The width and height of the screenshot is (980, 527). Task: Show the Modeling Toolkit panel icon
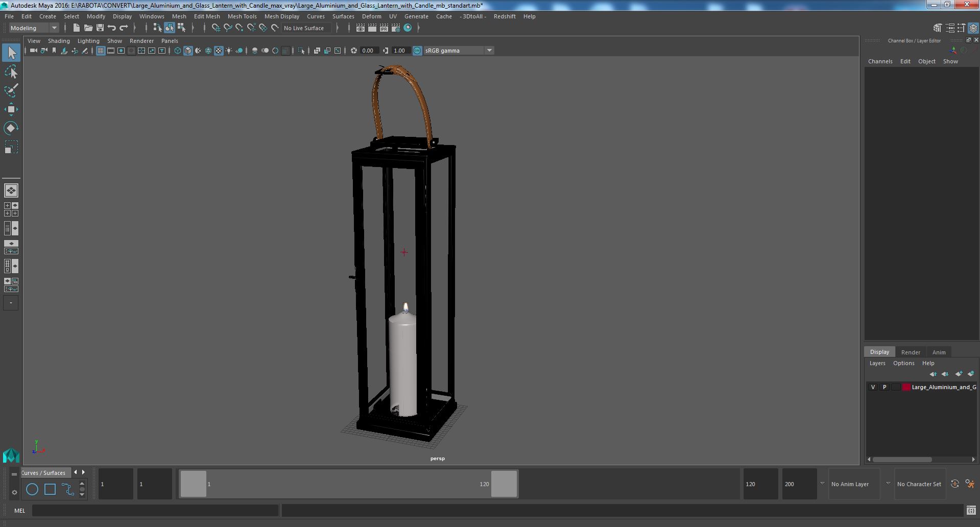click(x=937, y=28)
